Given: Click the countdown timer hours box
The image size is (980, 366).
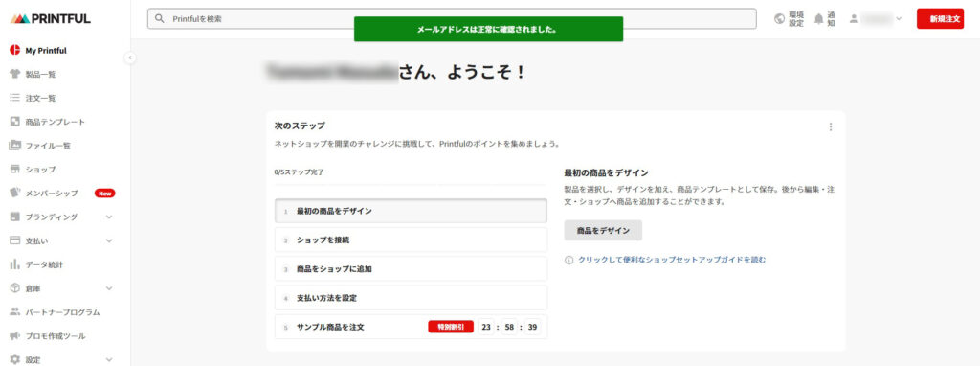Looking at the screenshot, I should point(486,327).
